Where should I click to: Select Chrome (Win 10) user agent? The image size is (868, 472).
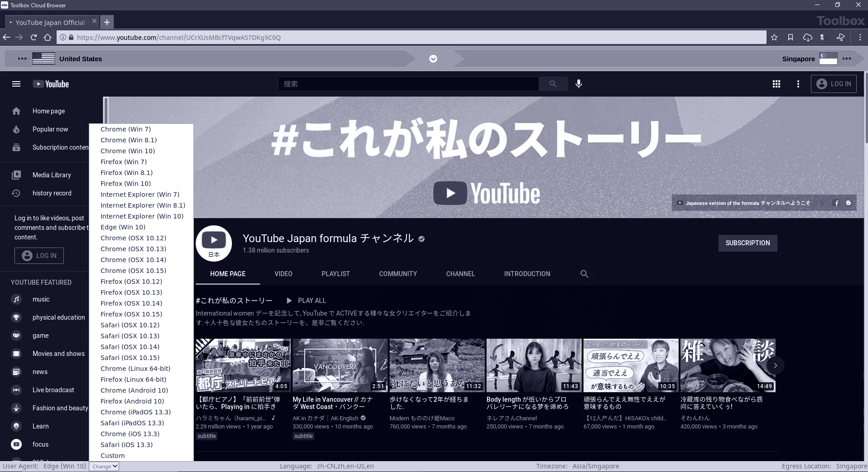141,151
